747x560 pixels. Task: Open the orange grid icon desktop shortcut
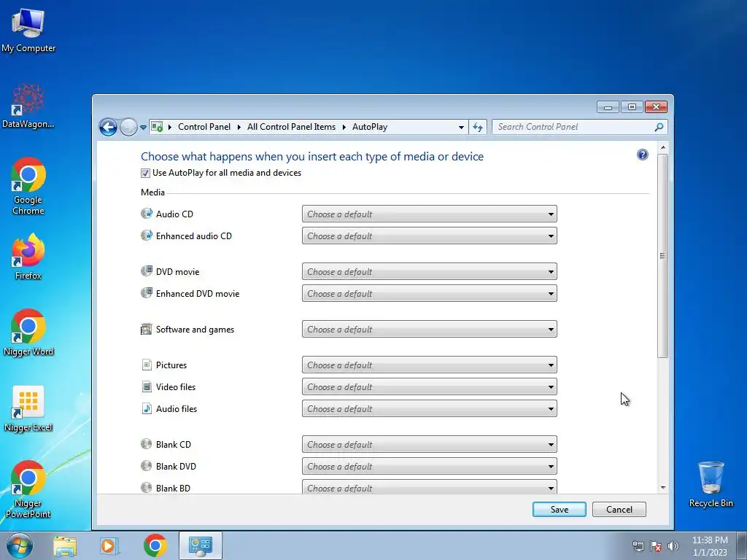point(28,408)
